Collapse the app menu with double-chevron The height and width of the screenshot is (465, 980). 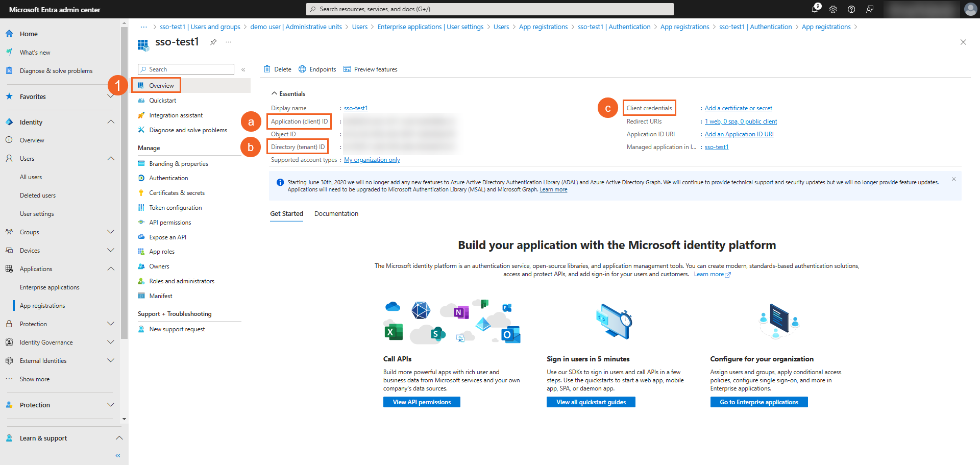click(243, 69)
